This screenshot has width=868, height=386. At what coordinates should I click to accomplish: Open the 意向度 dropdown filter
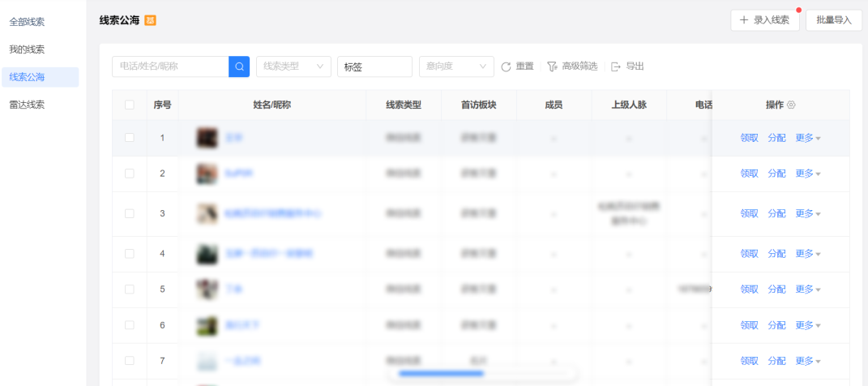pos(457,66)
